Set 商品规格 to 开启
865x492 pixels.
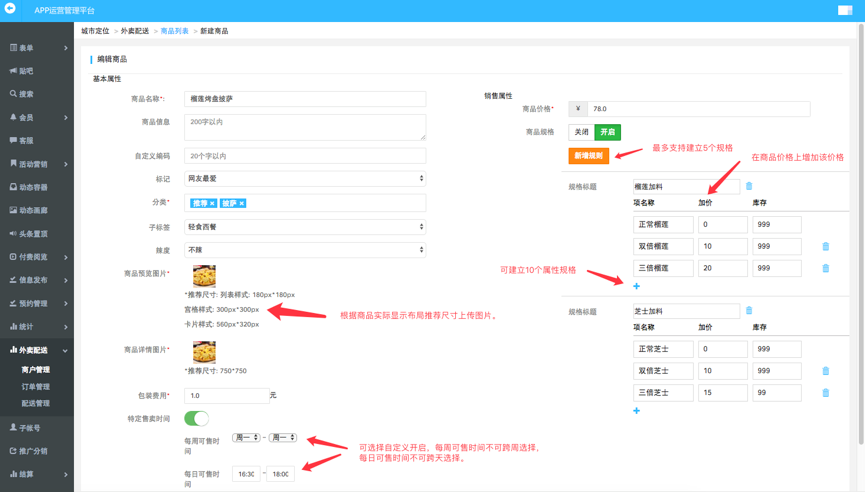607,132
